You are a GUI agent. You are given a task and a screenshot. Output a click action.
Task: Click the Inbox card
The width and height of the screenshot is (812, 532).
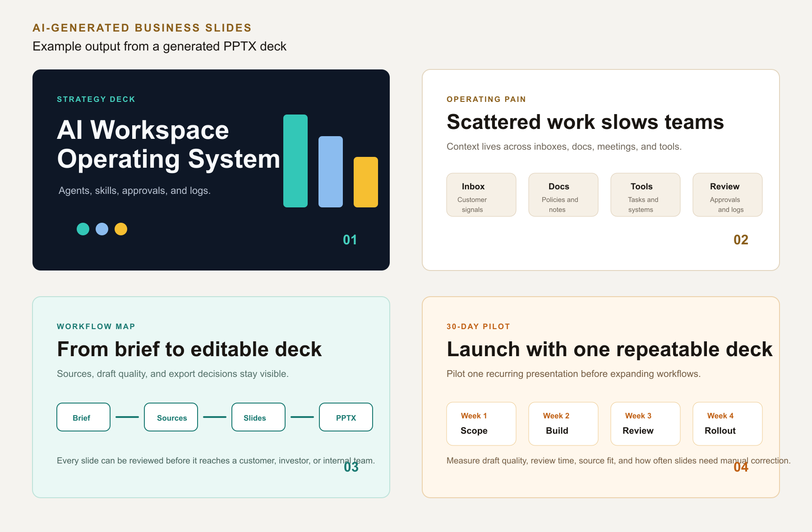coord(481,195)
